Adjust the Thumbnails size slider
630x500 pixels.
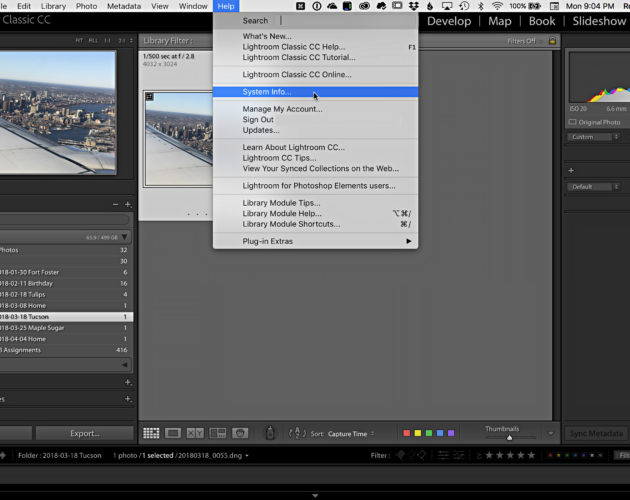coord(509,438)
